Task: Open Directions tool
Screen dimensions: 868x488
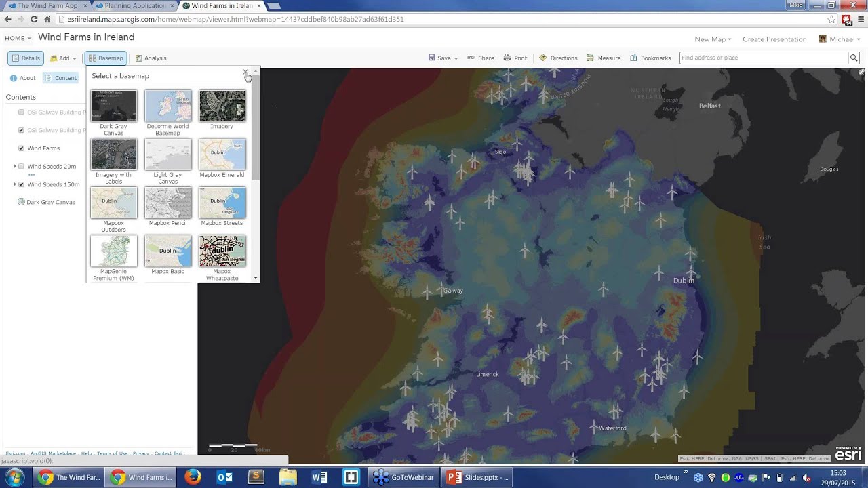Action: (558, 58)
